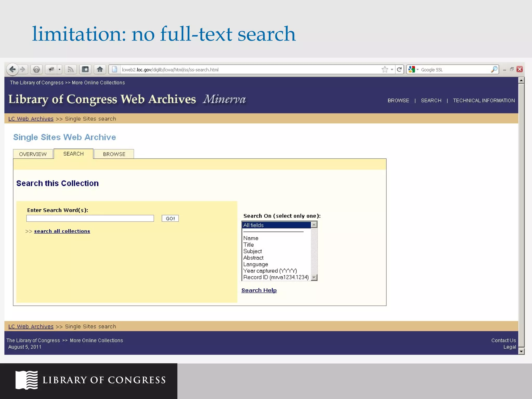The height and width of the screenshot is (399, 532).
Task: Click Search On list scroll up arrow
Action: click(x=314, y=225)
